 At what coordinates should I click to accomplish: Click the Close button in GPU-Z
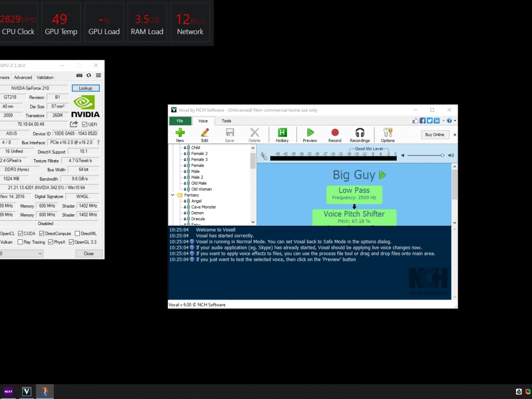[x=88, y=253]
